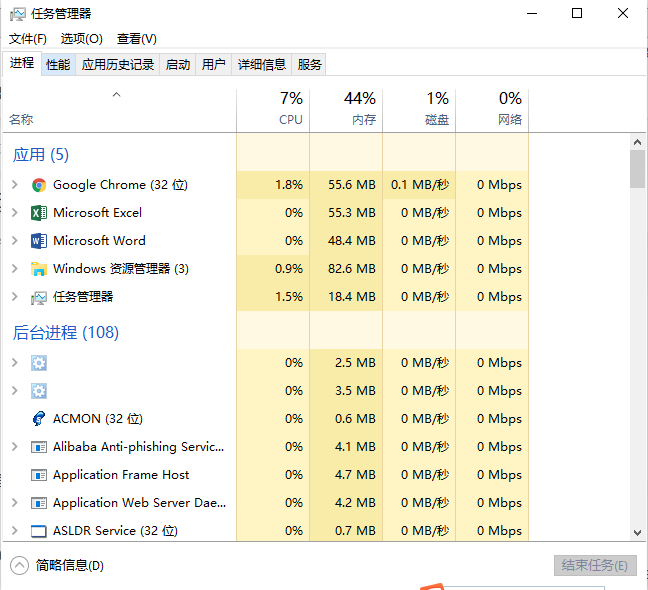Expand the unnamed 3.5 MB background process
Viewport: 648px width, 590px height.
click(15, 391)
